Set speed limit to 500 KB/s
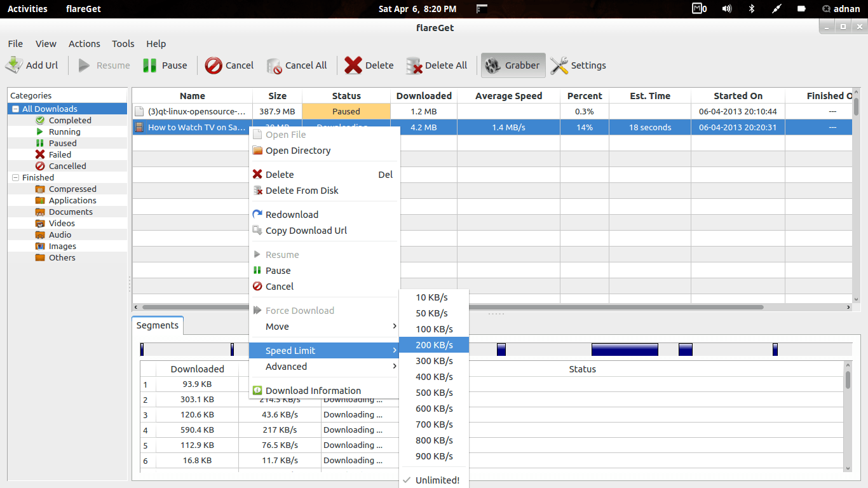 (x=434, y=393)
